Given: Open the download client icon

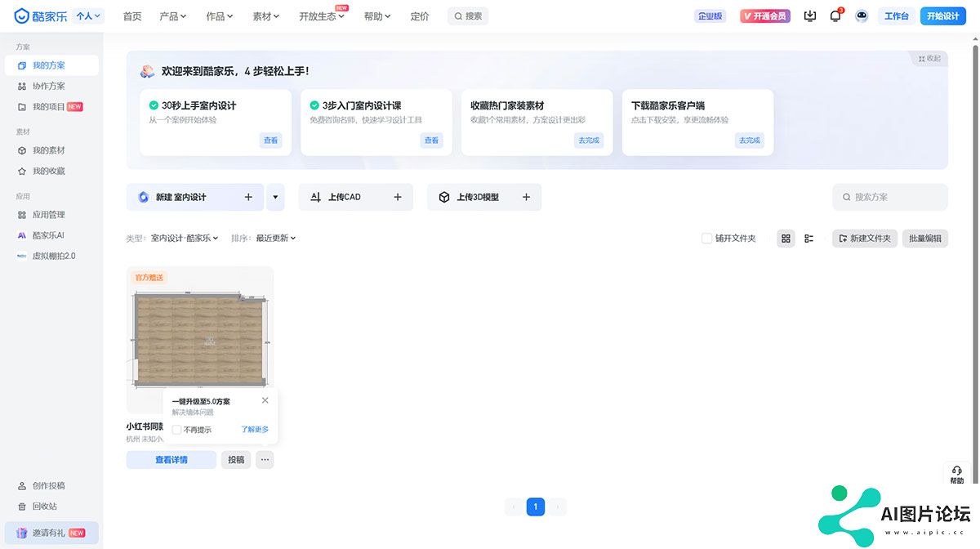Looking at the screenshot, I should click(810, 16).
